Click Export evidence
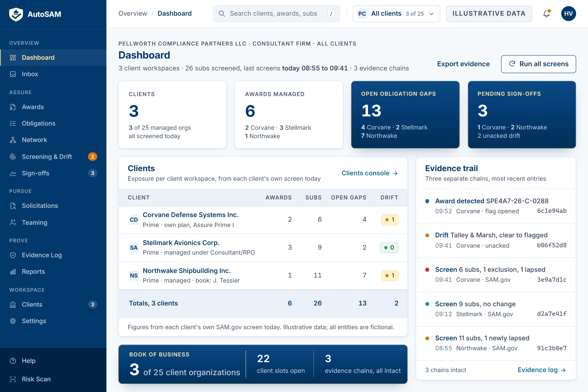Image resolution: width=588 pixels, height=392 pixels. (x=463, y=64)
